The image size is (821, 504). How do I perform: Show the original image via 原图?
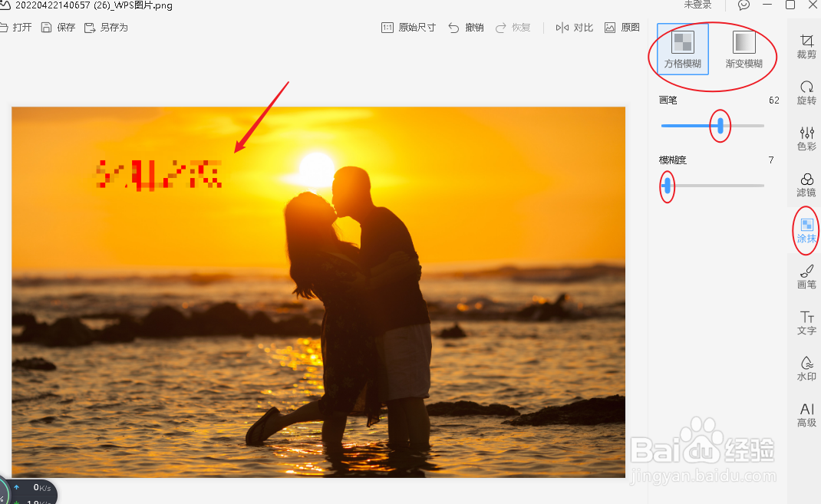pos(622,28)
